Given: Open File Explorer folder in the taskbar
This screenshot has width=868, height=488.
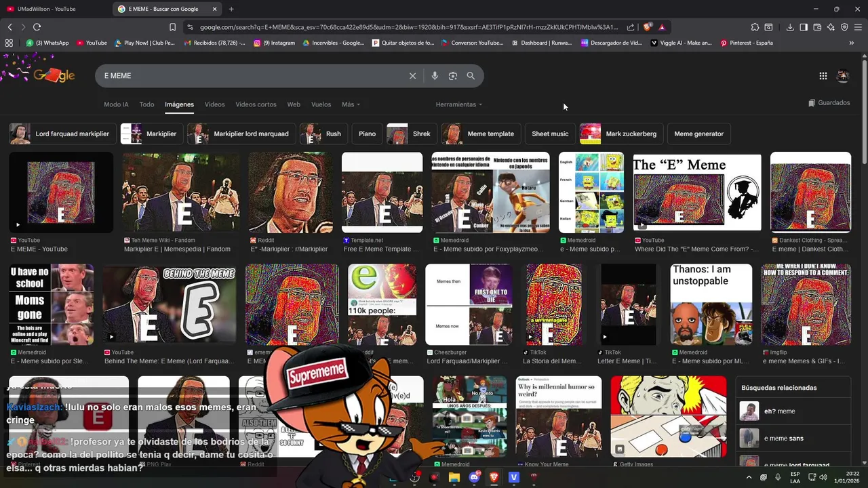Looking at the screenshot, I should tap(454, 477).
